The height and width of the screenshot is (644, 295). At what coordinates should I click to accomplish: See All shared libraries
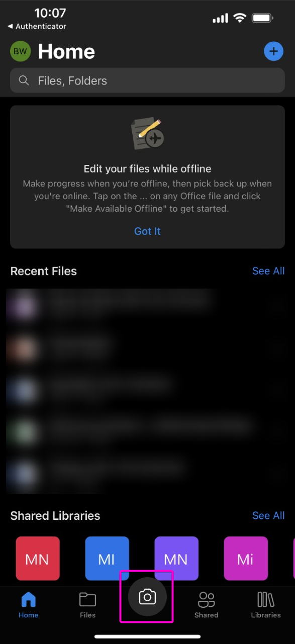(268, 515)
